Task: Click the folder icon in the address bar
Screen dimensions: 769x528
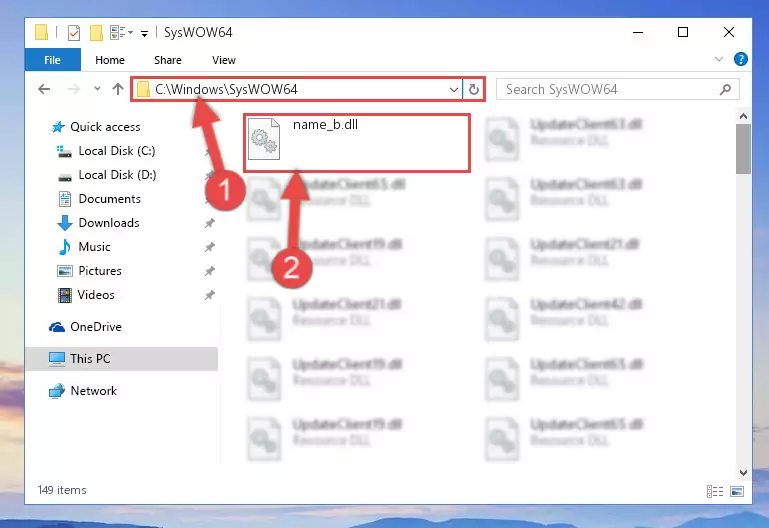Action: (x=143, y=90)
